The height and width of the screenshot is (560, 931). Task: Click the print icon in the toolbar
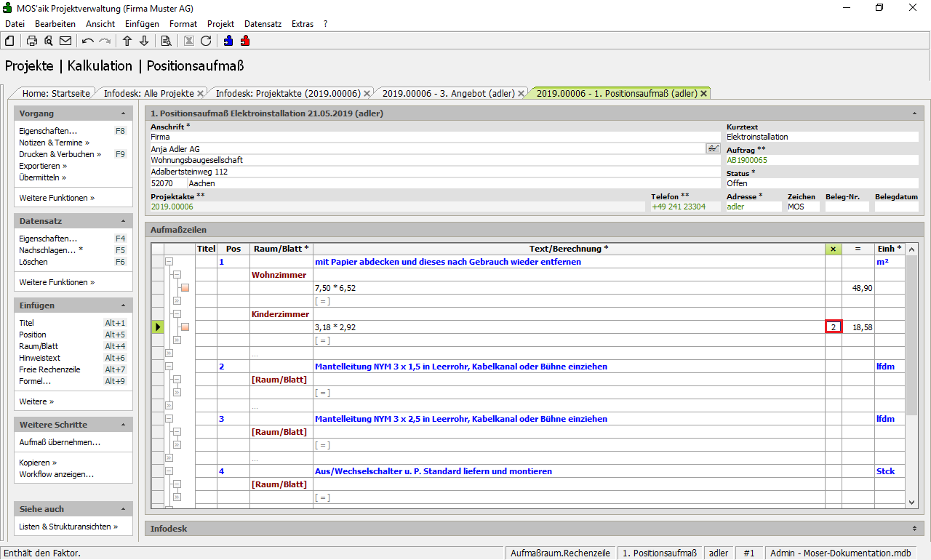click(32, 41)
